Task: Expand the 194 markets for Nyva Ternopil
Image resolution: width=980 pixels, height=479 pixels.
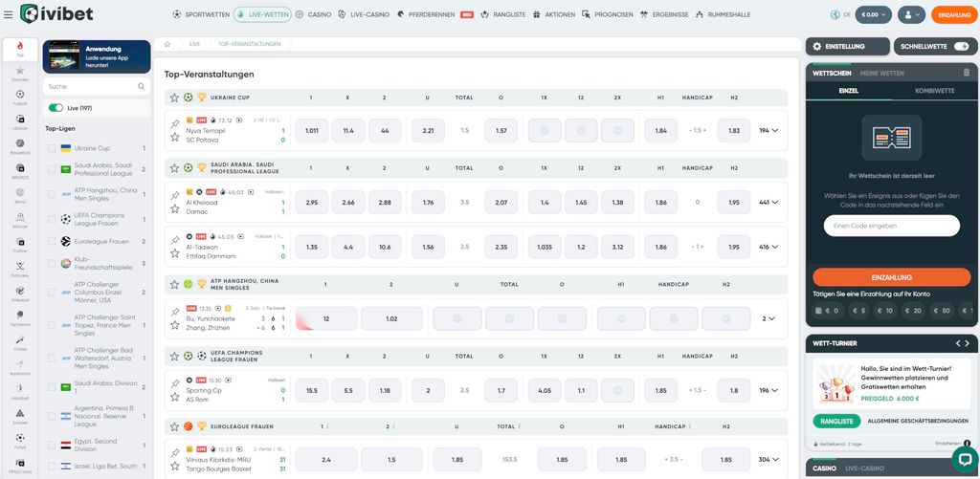Action: click(x=768, y=131)
